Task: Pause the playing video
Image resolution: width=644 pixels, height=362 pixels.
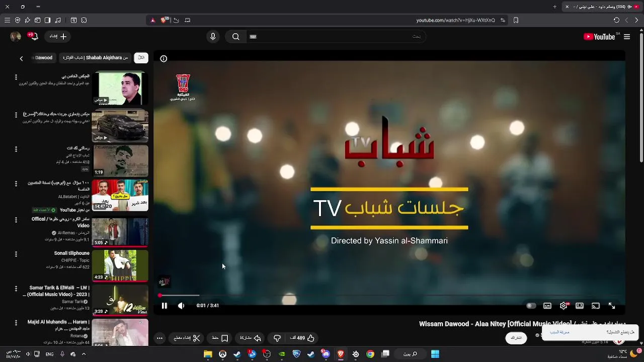Action: 164,306
